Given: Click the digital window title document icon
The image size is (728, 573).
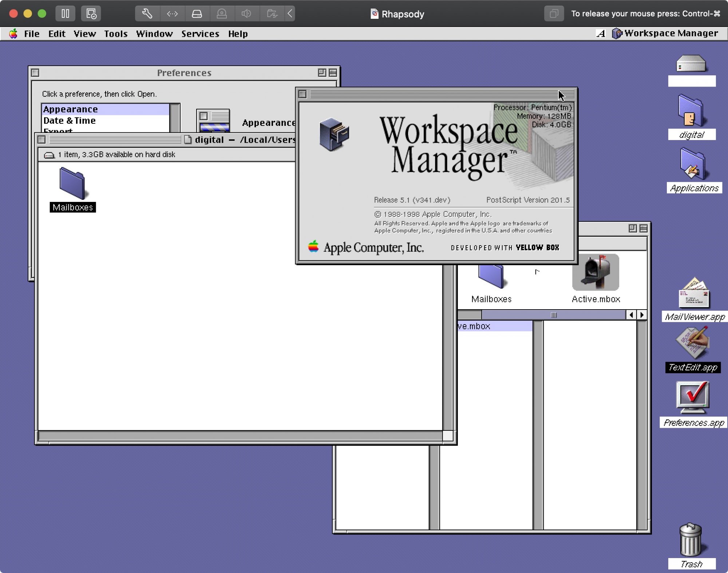Looking at the screenshot, I should click(x=188, y=140).
